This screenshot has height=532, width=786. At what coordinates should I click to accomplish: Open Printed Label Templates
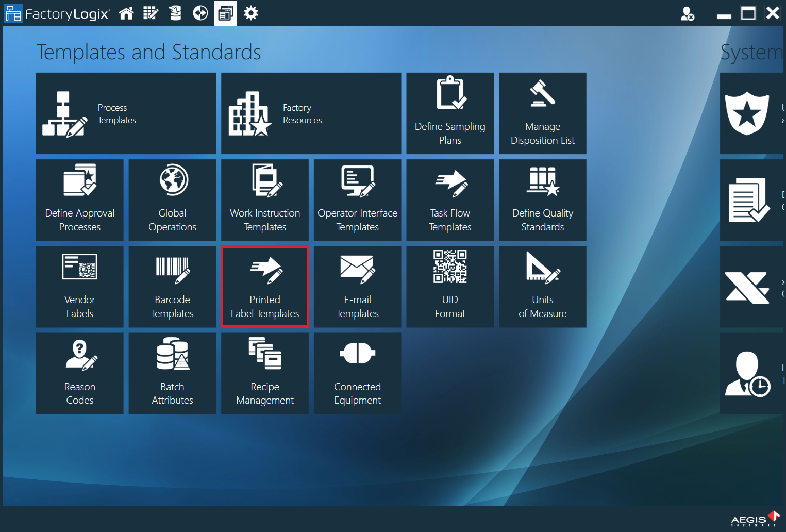264,287
